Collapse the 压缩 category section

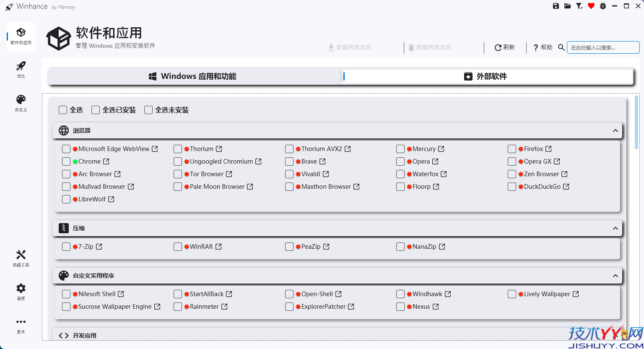(615, 229)
